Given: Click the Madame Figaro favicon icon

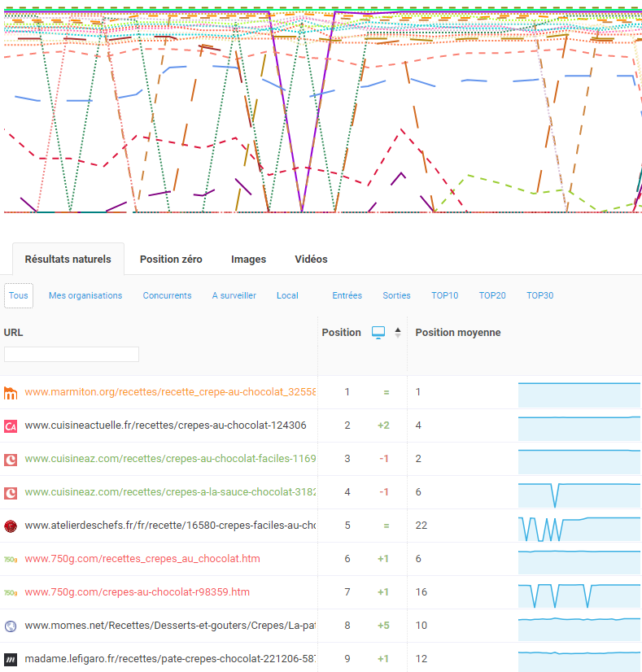Looking at the screenshot, I should (x=11, y=659).
